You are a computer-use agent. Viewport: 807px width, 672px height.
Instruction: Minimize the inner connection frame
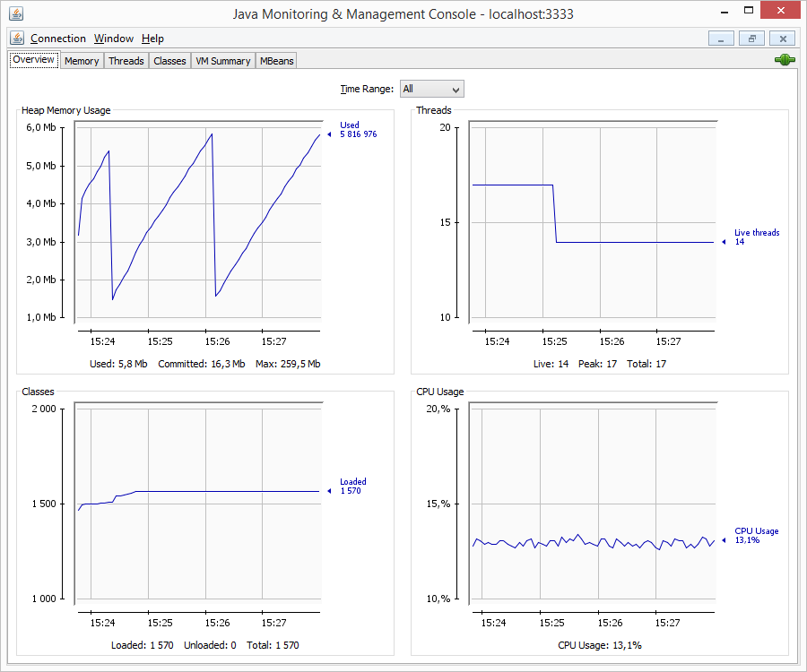(x=721, y=39)
